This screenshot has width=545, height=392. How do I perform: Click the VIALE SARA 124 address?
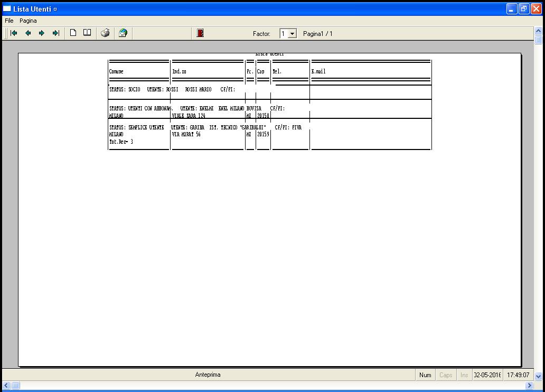click(x=189, y=116)
